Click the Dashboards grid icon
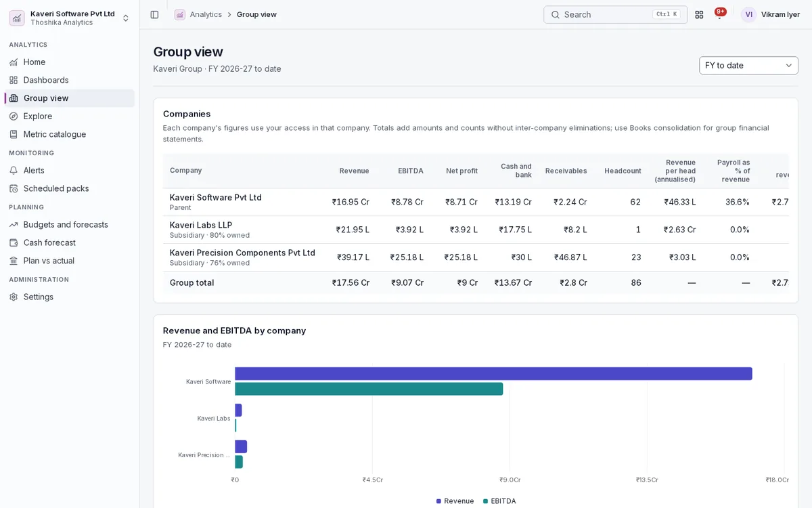The width and height of the screenshot is (812, 508). [x=14, y=80]
